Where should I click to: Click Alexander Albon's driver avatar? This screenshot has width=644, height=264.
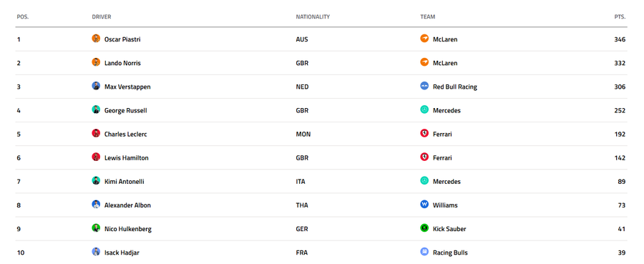coord(96,205)
